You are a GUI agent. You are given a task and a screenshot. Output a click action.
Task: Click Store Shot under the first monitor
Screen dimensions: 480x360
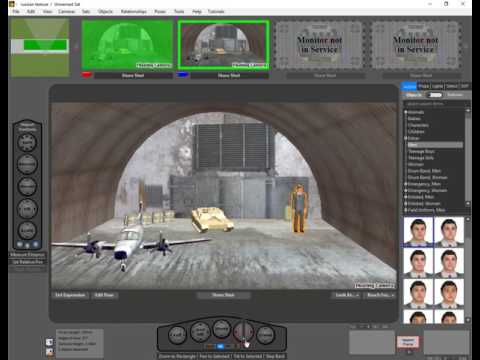(133, 76)
